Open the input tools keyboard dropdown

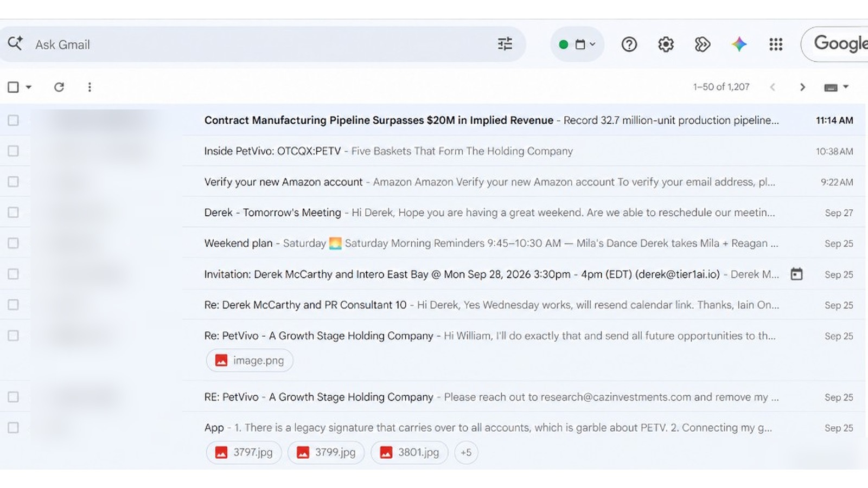836,87
